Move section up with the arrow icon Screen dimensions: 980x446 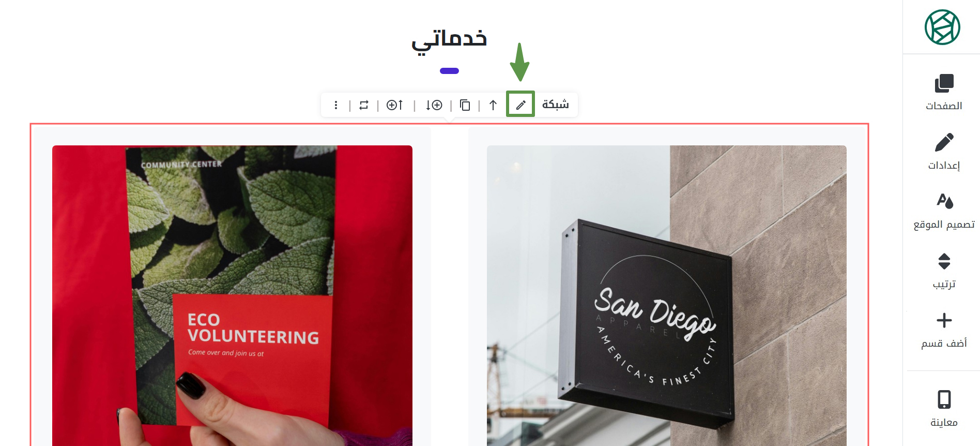click(x=493, y=105)
